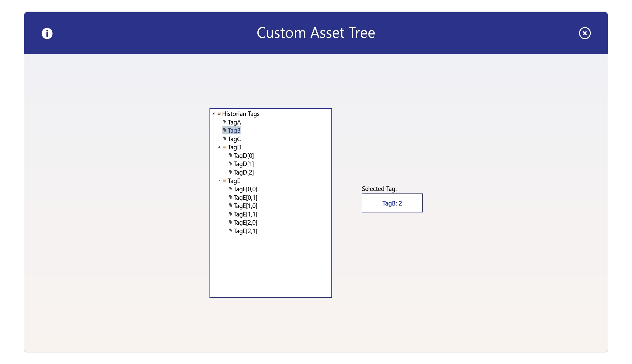Collapse the TagE folder arrow
Viewport: 632px width, 364px height.
tap(219, 181)
